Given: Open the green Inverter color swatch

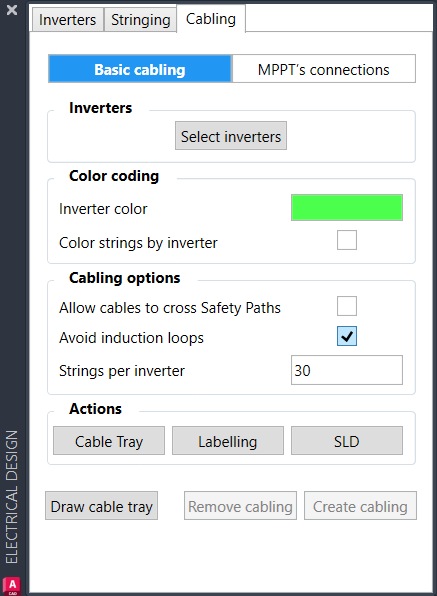Looking at the screenshot, I should point(347,208).
